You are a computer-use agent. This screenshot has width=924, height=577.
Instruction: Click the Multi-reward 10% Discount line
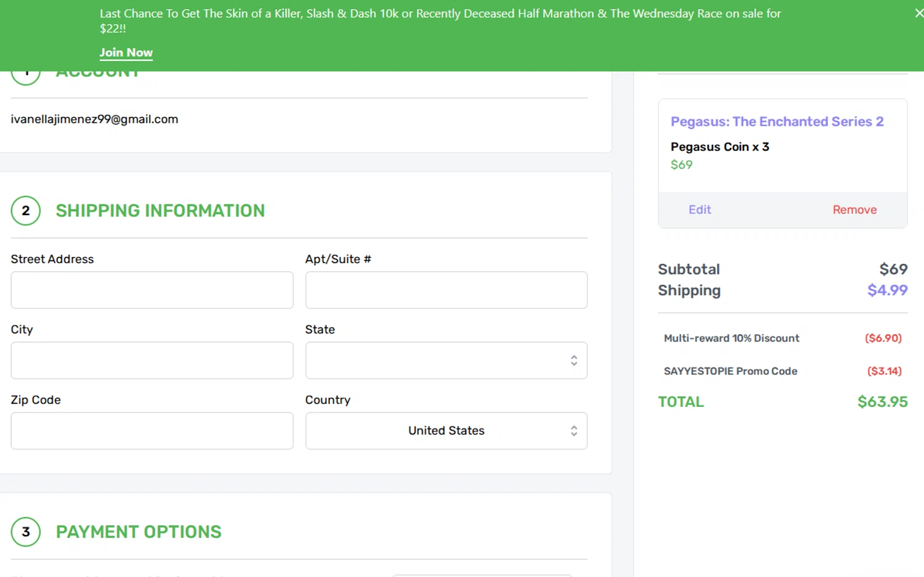pos(731,338)
